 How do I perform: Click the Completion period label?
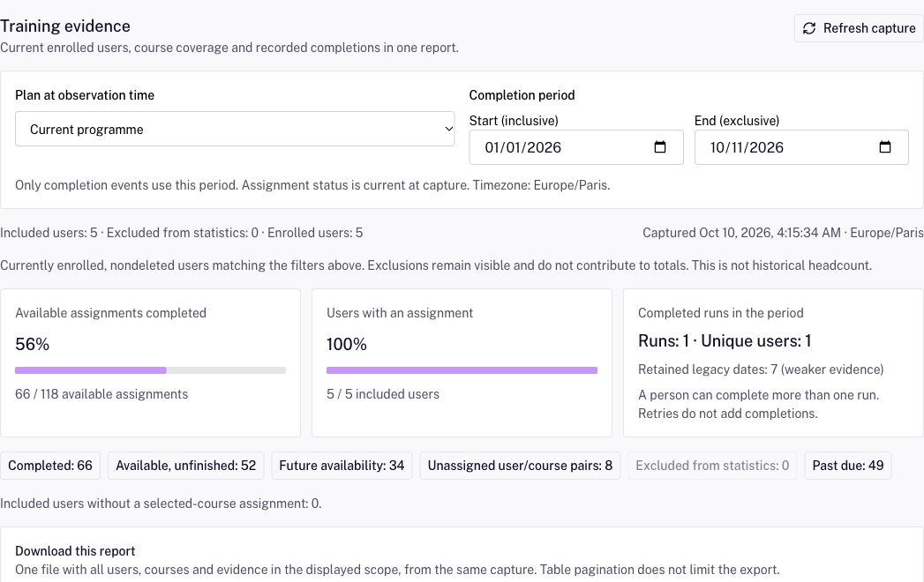(x=522, y=95)
